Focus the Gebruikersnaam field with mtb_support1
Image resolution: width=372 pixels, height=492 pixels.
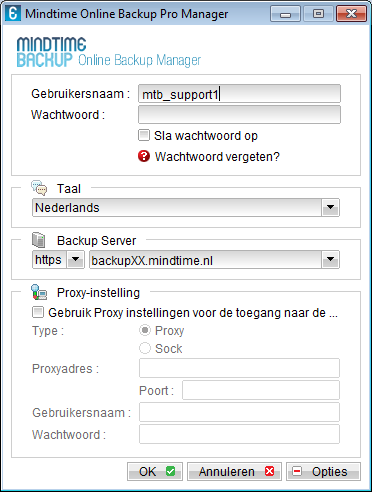(239, 94)
